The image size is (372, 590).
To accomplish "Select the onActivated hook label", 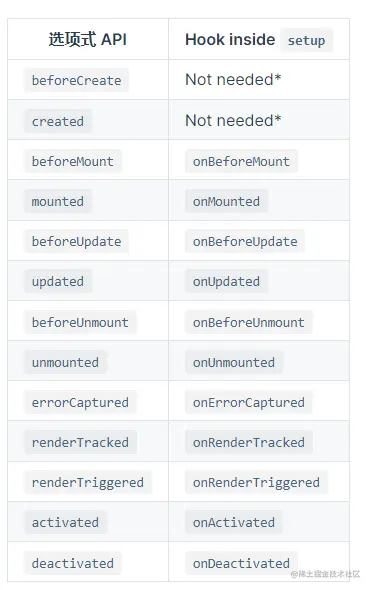I will [234, 523].
